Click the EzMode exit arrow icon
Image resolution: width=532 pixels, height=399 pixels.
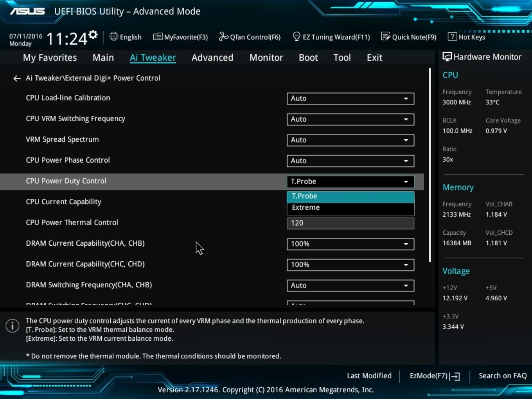[x=455, y=376]
